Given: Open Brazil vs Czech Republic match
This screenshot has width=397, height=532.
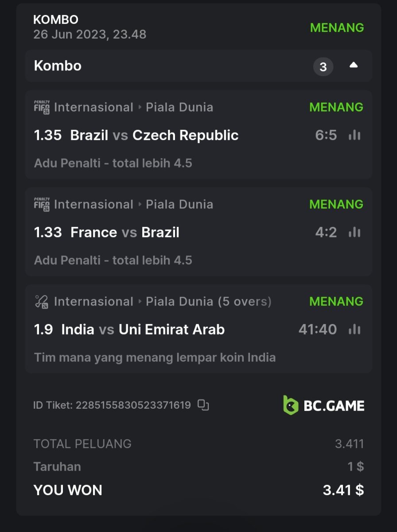Looking at the screenshot, I should point(154,135).
